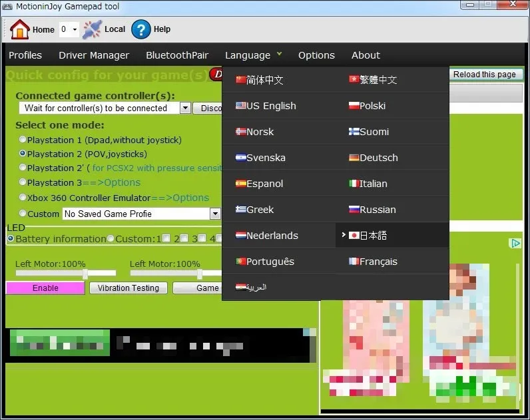Click the Russian flag icon
This screenshot has width=530, height=420.
pos(354,210)
